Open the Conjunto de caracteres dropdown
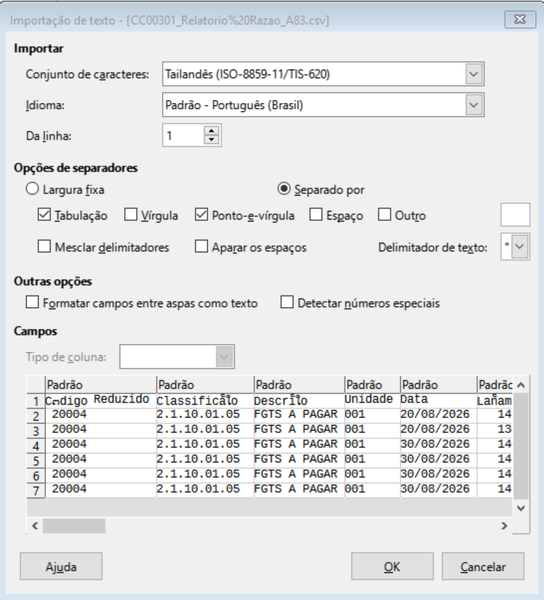This screenshot has height=600, width=544. (x=474, y=74)
